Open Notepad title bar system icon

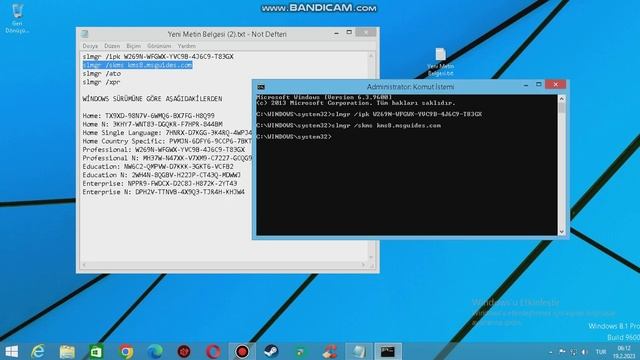coord(84,34)
